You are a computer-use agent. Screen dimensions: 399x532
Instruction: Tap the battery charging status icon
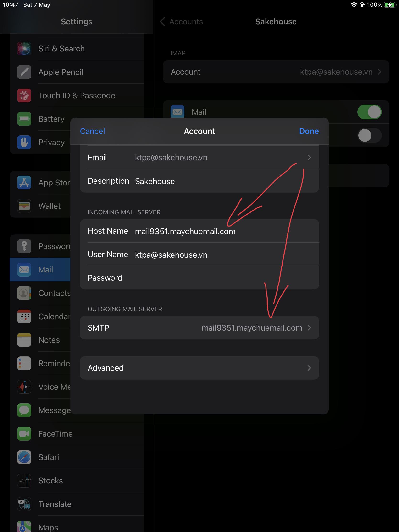click(390, 5)
